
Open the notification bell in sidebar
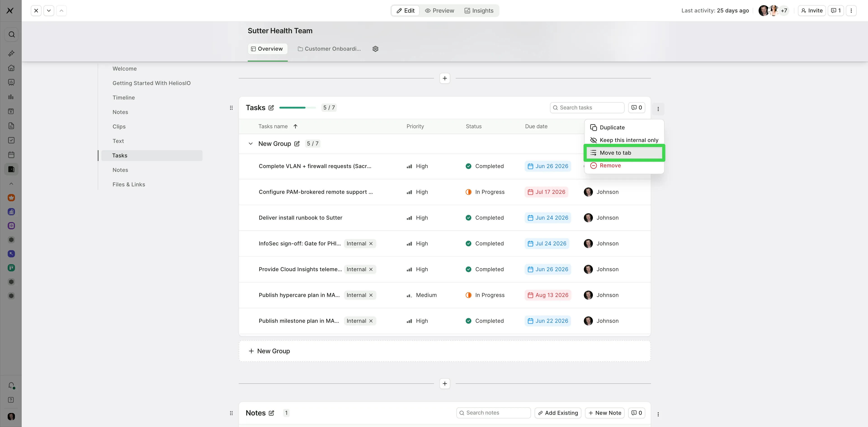point(11,385)
